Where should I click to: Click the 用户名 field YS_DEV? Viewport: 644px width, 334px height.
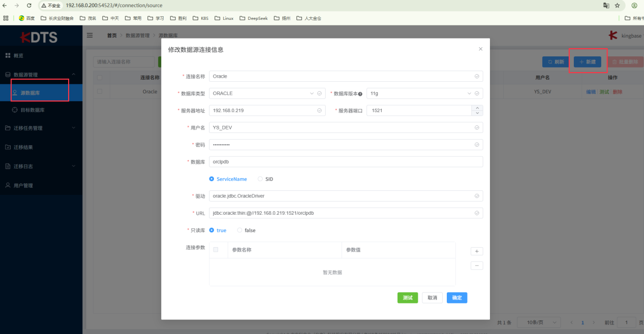coord(346,127)
